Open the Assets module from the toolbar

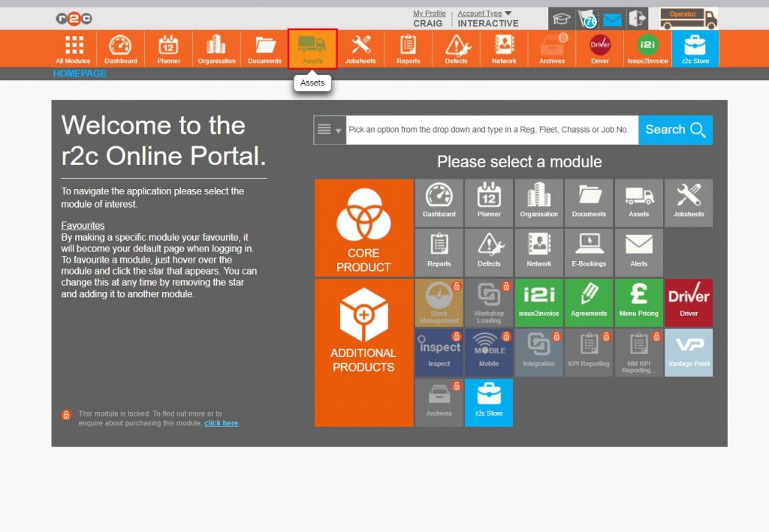click(312, 47)
